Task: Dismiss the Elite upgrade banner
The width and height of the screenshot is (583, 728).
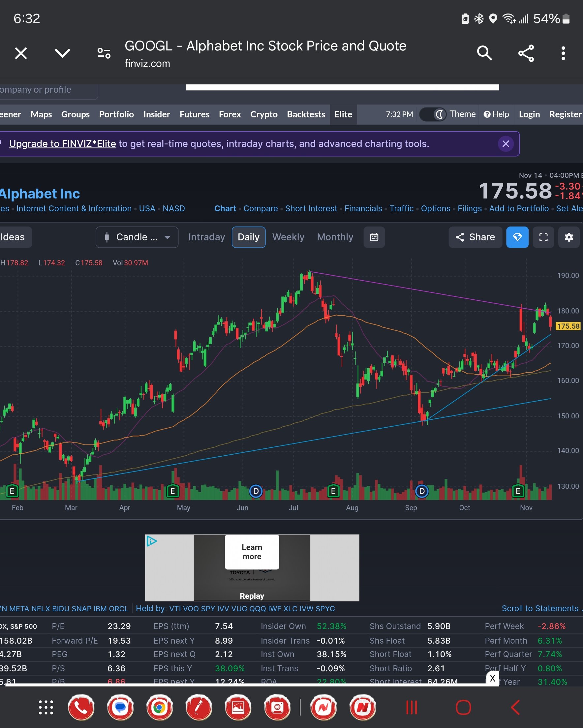Action: 506,144
